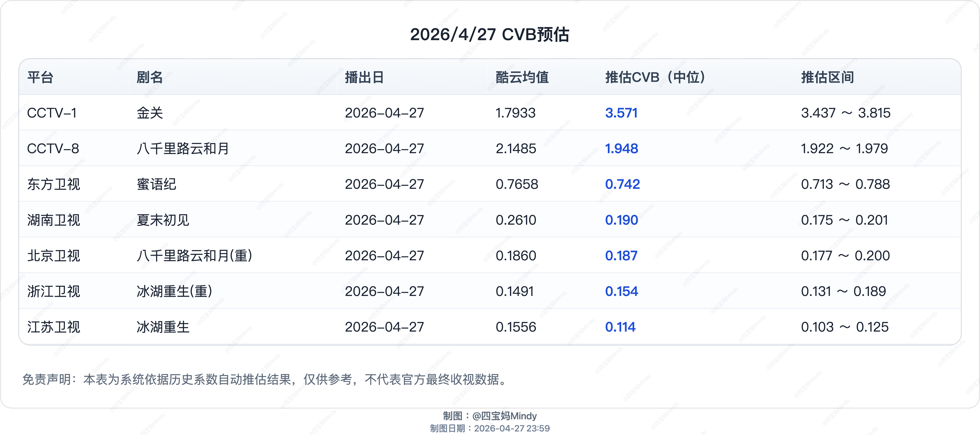Click the blue 0.187 value
This screenshot has height=435, width=980.
(x=621, y=256)
